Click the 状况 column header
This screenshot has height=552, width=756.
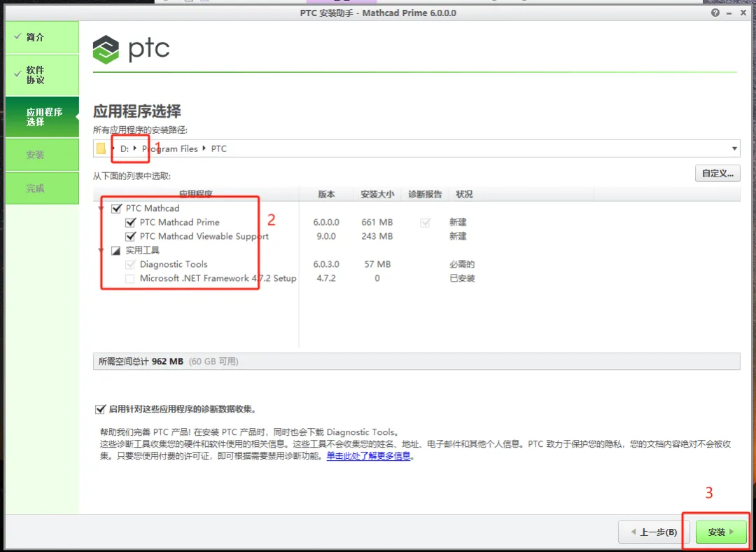pyautogui.click(x=464, y=194)
